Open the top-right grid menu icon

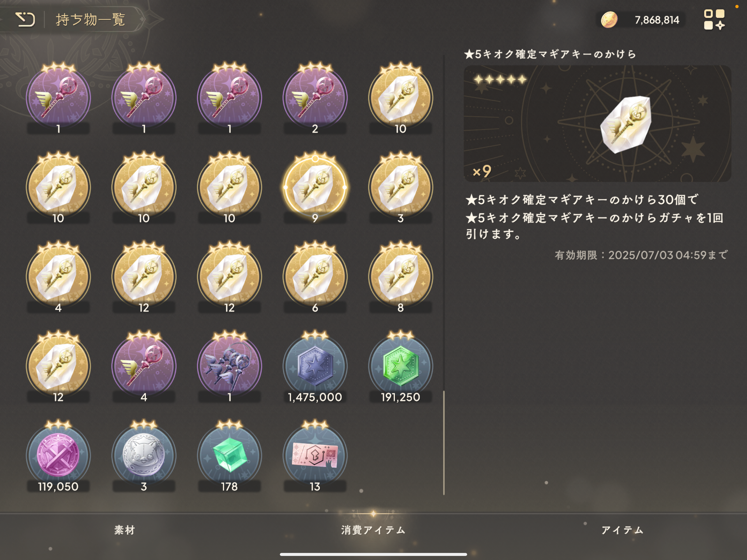click(x=714, y=20)
